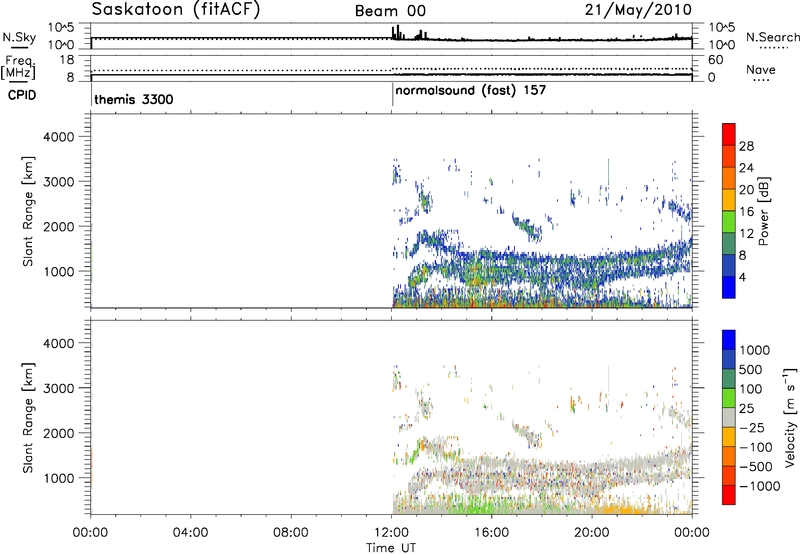800x554 pixels.
Task: Click the 'Nave' legend label
Action: tap(761, 69)
